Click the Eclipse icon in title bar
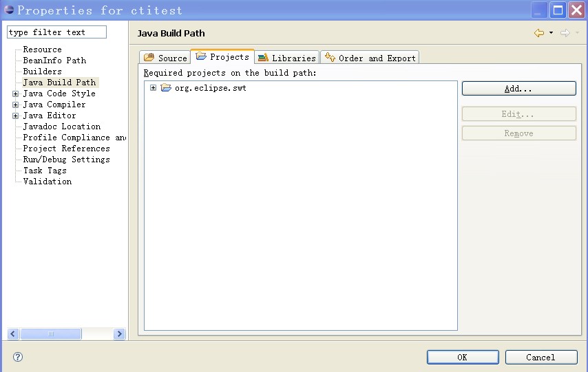 click(x=9, y=10)
